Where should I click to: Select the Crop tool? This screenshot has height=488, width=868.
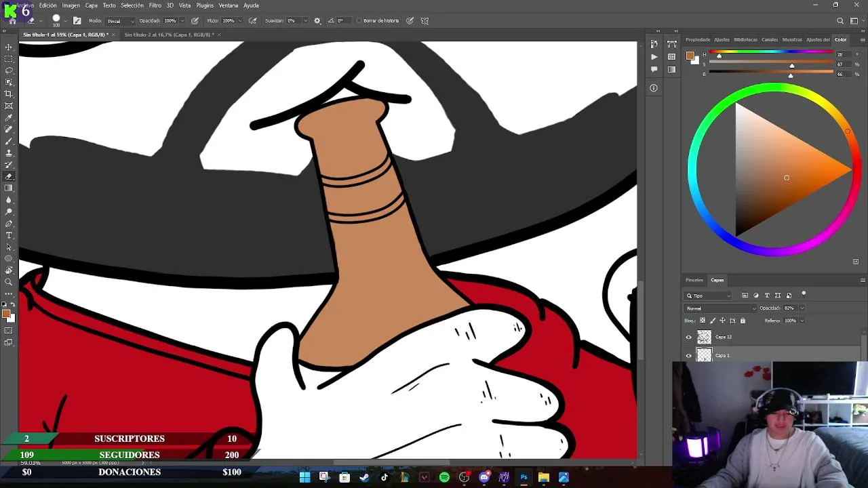coord(9,94)
